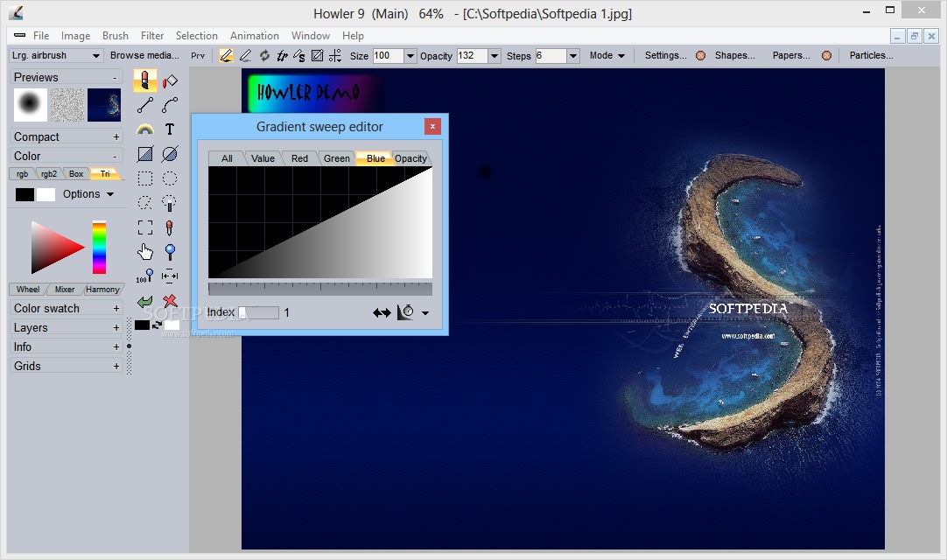Toggle the rotate brush option
This screenshot has width=947, height=560.
coord(264,56)
